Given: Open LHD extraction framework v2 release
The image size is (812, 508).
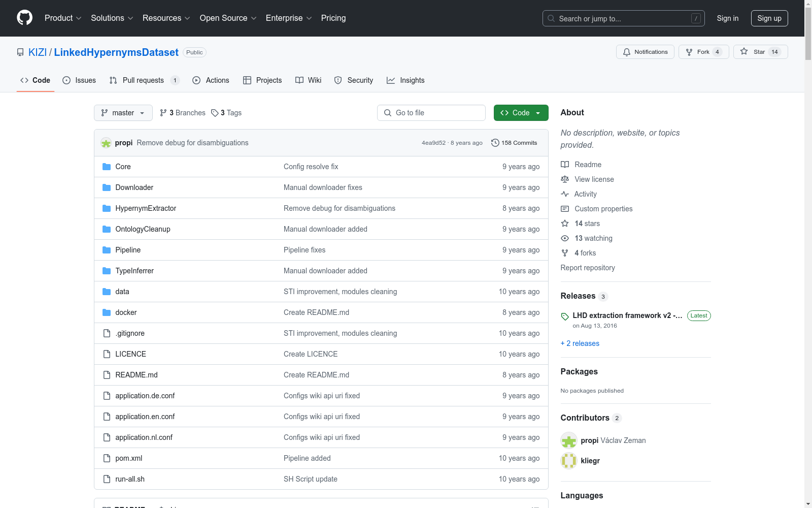Looking at the screenshot, I should 627,315.
